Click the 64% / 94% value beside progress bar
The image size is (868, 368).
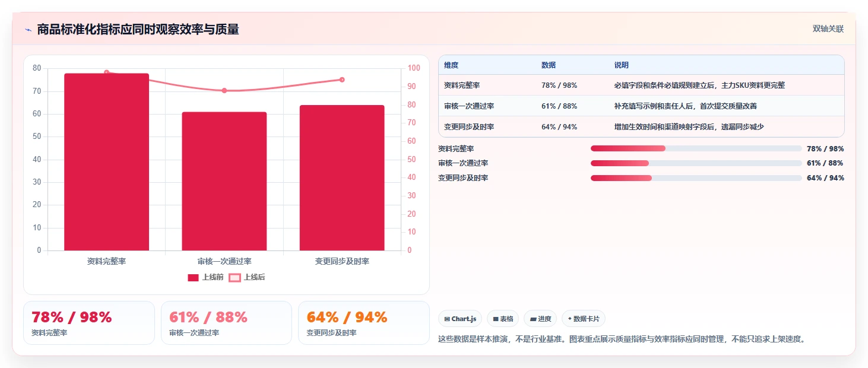(x=825, y=178)
